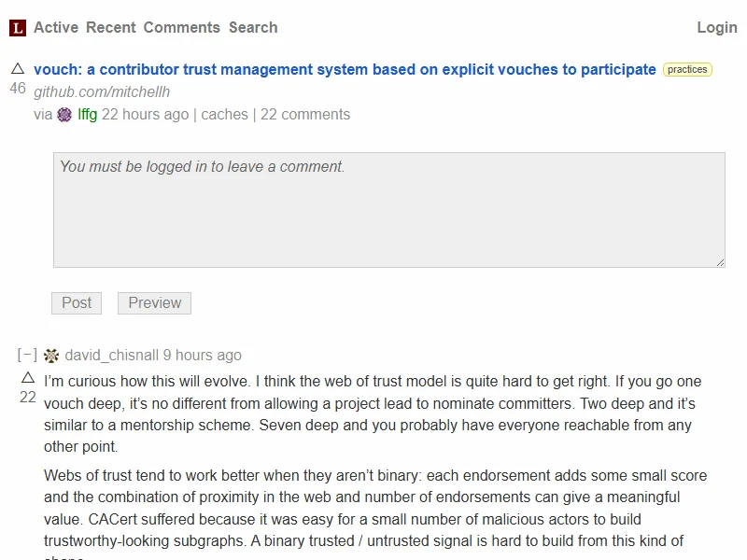
Task: Open the Search page
Action: click(253, 28)
